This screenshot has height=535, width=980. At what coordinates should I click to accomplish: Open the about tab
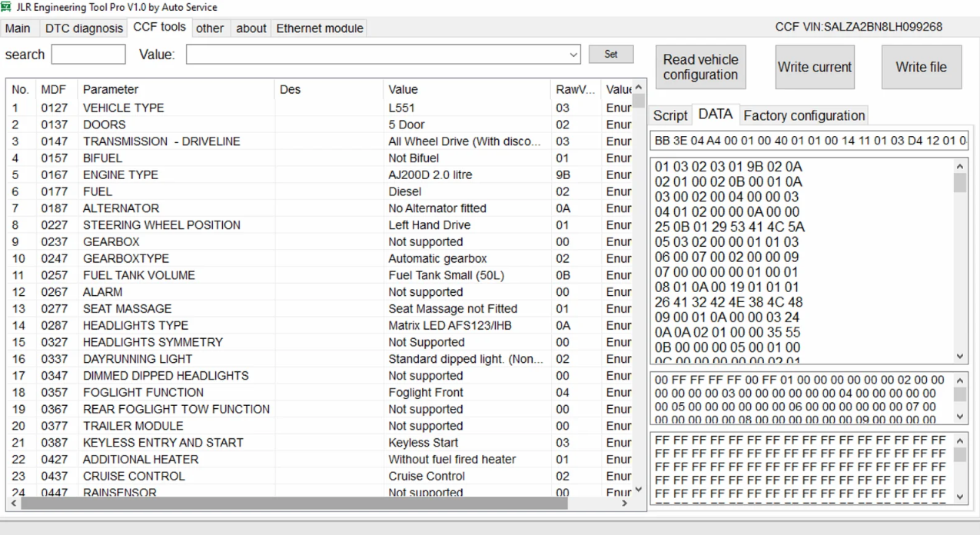pyautogui.click(x=251, y=28)
